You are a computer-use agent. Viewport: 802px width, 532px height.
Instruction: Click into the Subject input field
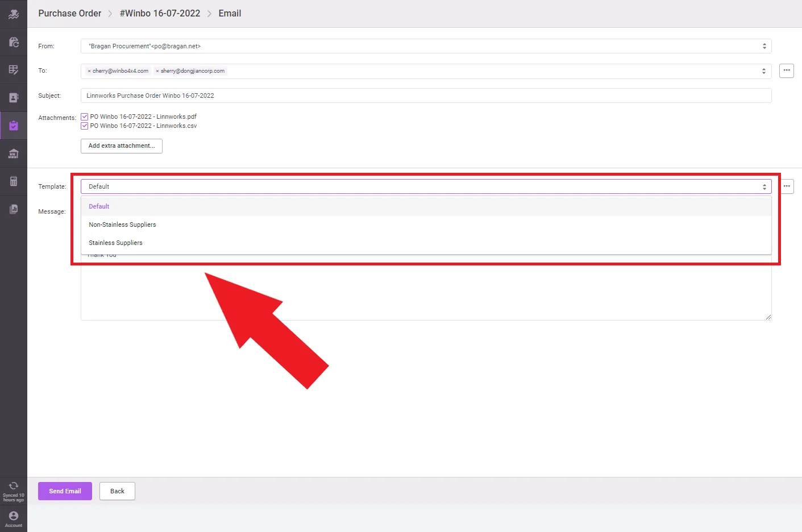pyautogui.click(x=426, y=95)
